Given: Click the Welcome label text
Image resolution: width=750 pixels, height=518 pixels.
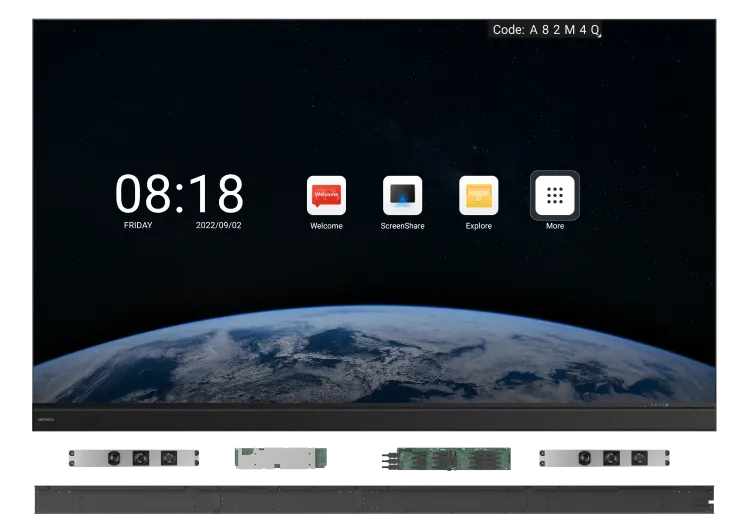Looking at the screenshot, I should (326, 226).
